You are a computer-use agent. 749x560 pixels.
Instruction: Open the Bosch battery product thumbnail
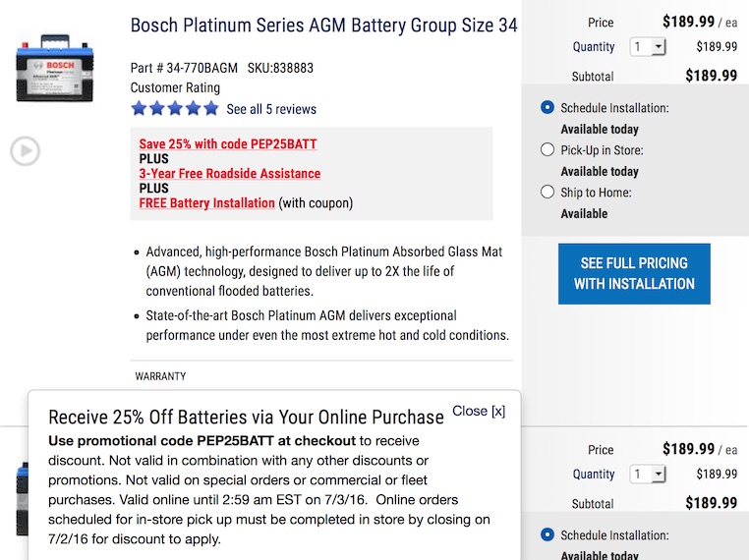point(55,68)
